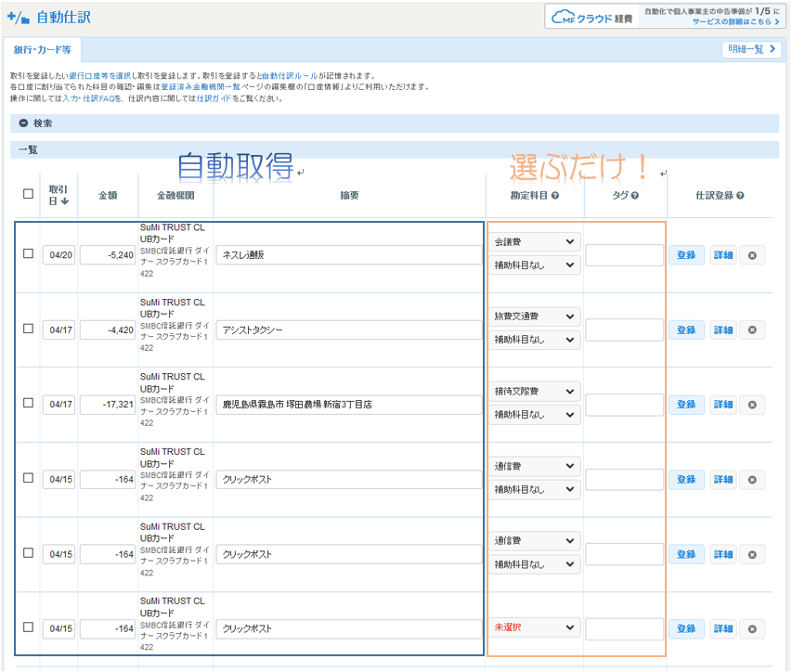792x672 pixels.
Task: Click the tag field in ネスレ通販 row
Action: click(624, 255)
